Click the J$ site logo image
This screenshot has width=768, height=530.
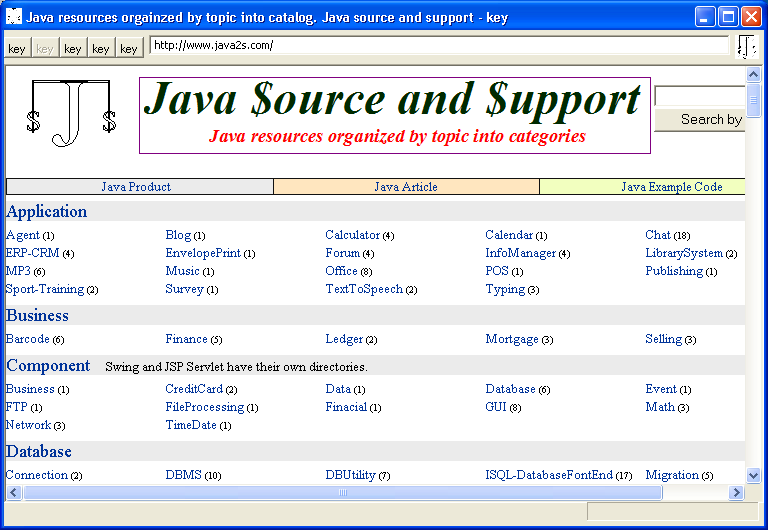coord(71,114)
